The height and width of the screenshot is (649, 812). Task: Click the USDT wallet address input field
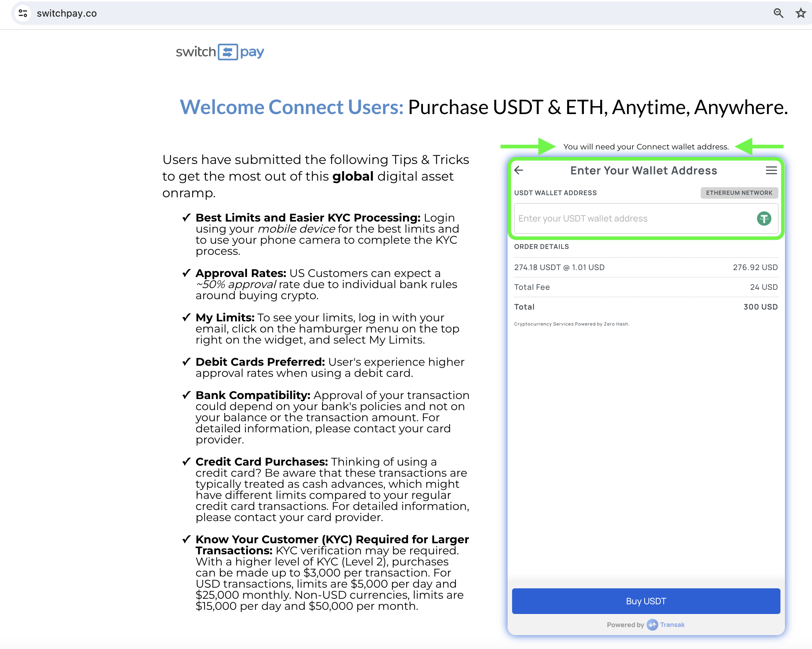(x=646, y=218)
